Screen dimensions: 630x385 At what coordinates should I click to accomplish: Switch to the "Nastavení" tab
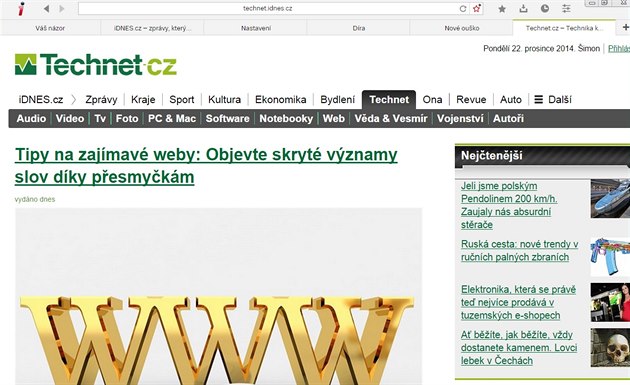(x=256, y=28)
